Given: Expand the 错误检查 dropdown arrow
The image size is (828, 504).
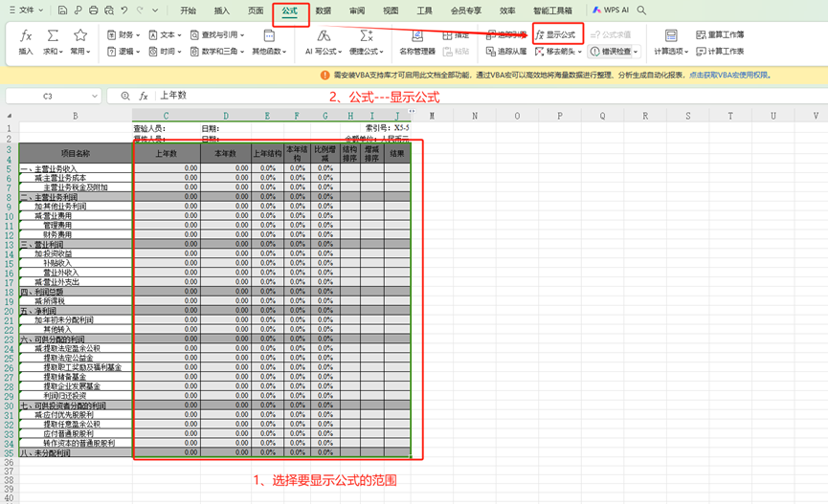Looking at the screenshot, I should (636, 52).
